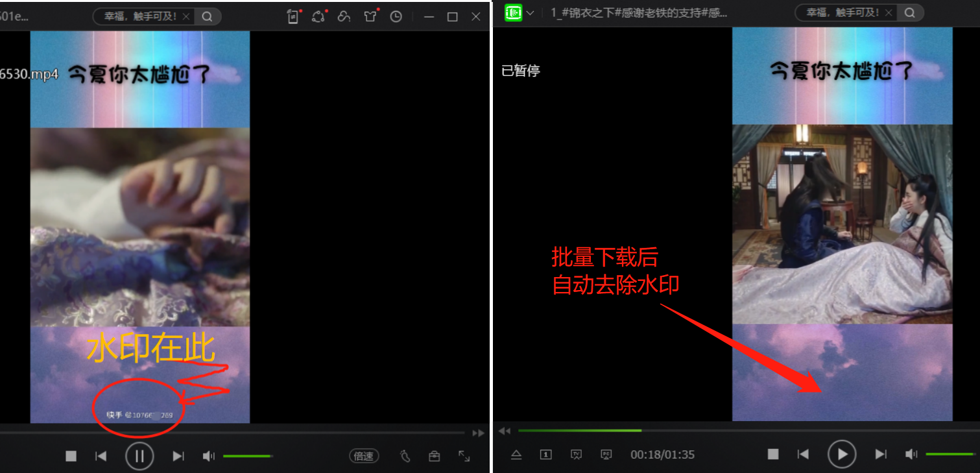Screen dimensions: 980x473
Task: Close the left player window
Action: pos(476,17)
